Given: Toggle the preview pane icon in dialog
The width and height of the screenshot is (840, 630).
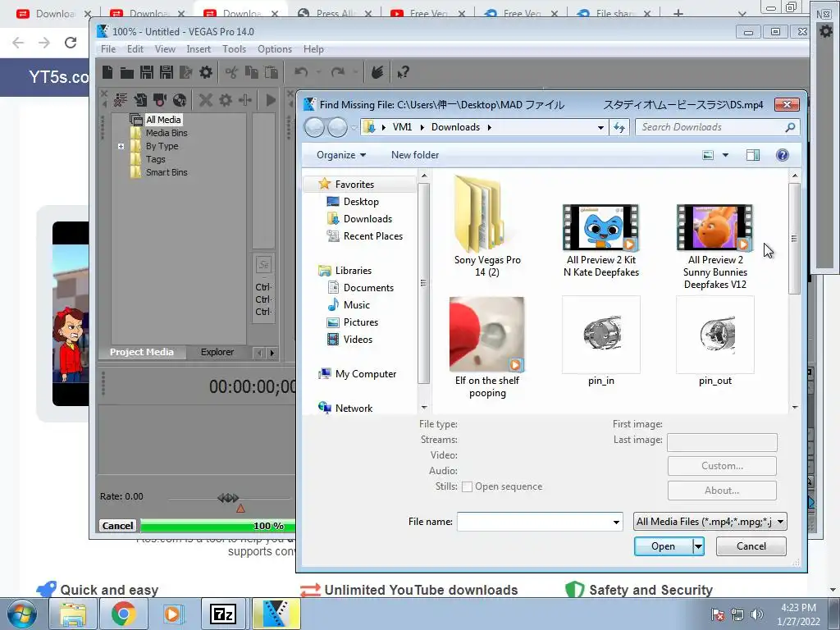Looking at the screenshot, I should 753,155.
